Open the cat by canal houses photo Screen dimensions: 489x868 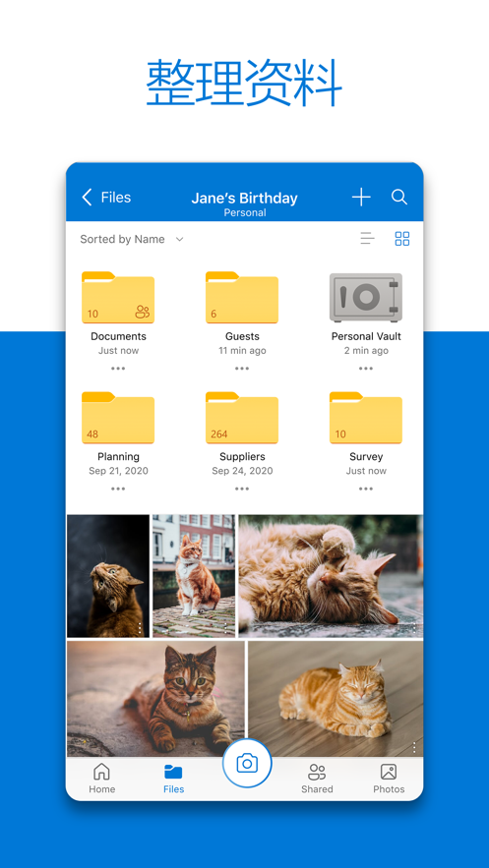pos(194,576)
